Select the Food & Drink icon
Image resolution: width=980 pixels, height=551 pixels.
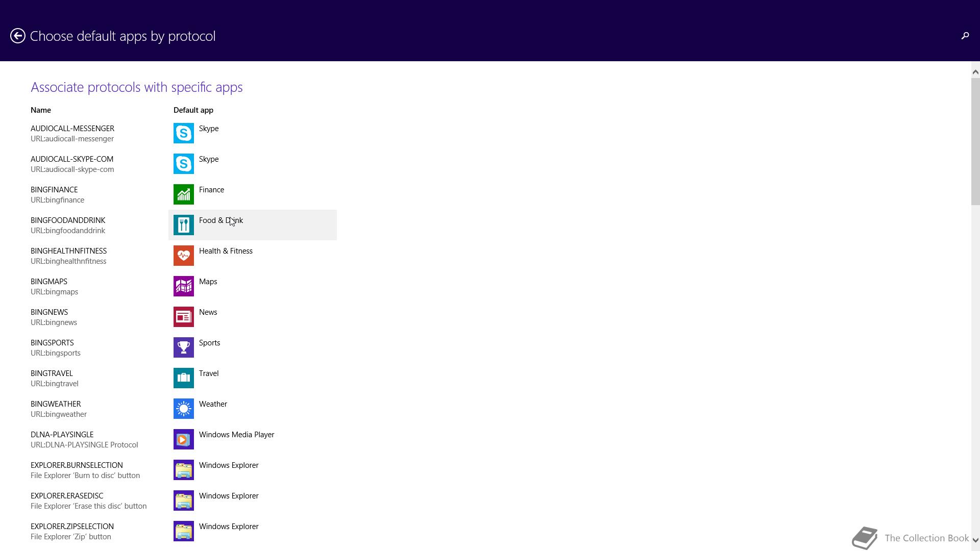(x=184, y=225)
